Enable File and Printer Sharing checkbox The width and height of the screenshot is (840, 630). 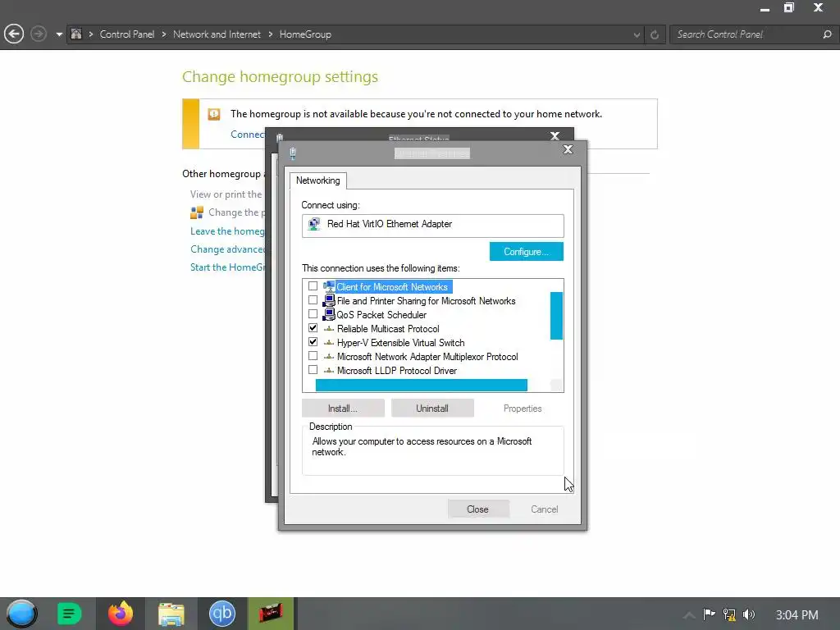313,300
